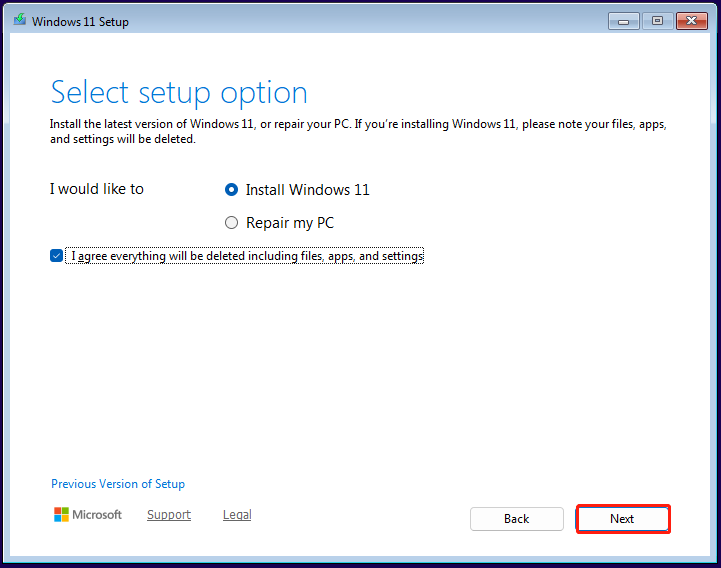Minimize the Windows 11 Setup window
The height and width of the screenshot is (568, 721).
(x=624, y=21)
